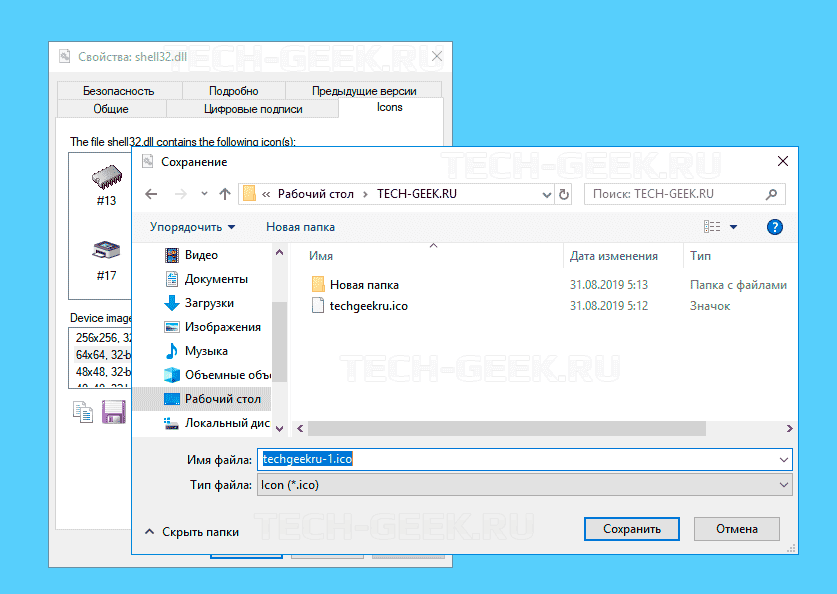Click the copy icon under the device images list
The image size is (837, 594).
[x=84, y=411]
